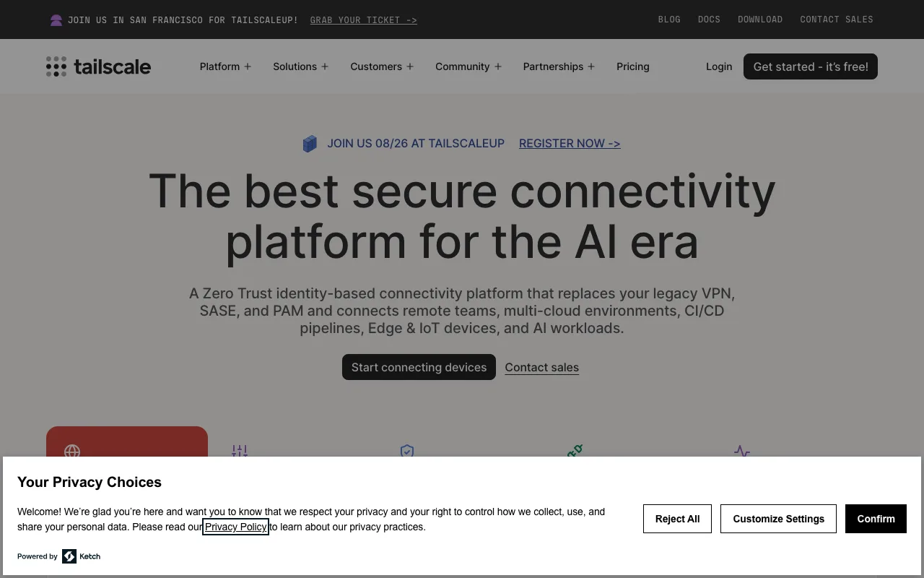924x578 pixels.
Task: Click the Grab Your Ticket link
Action: tap(364, 20)
